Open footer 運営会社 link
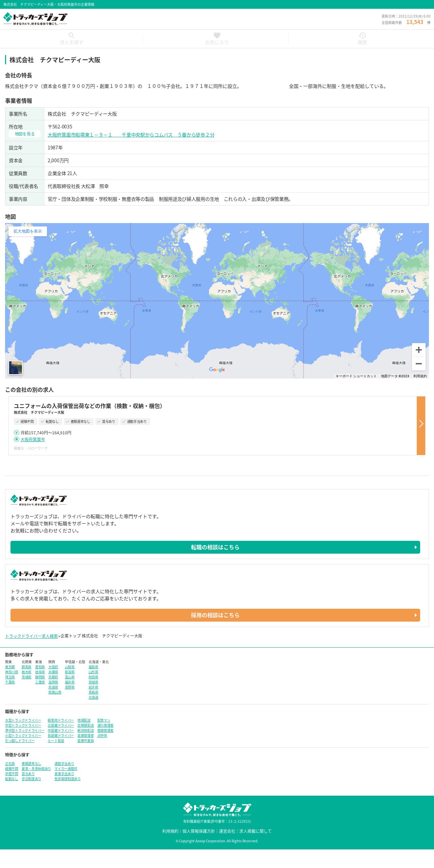Image resolution: width=434 pixels, height=868 pixels. point(227,831)
